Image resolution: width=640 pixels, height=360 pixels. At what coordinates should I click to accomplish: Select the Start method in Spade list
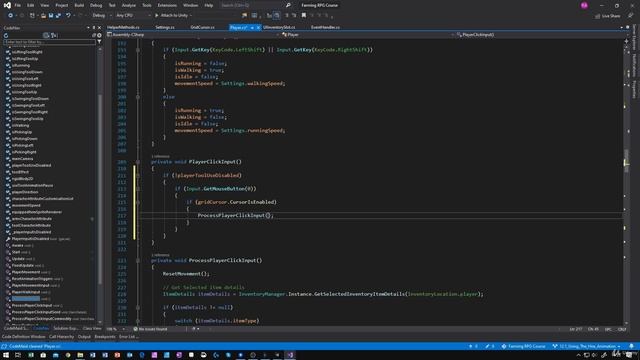click(x=16, y=252)
